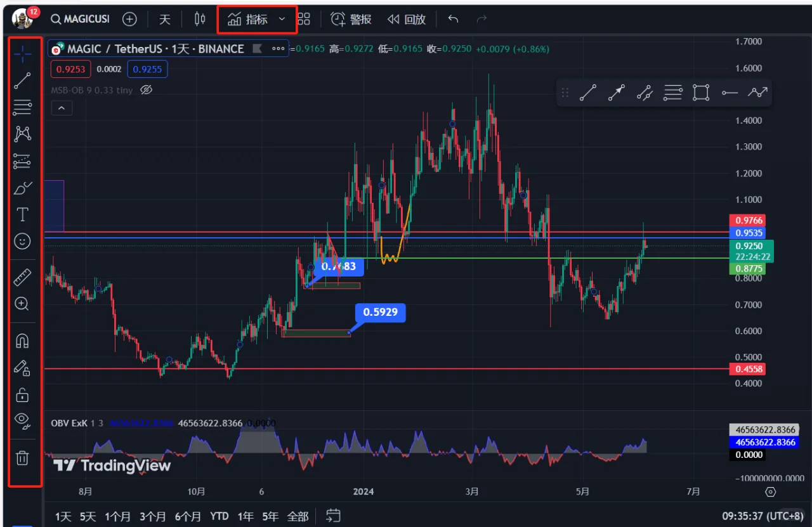Open the 回放 replay button
This screenshot has width=812, height=527.
(x=407, y=20)
